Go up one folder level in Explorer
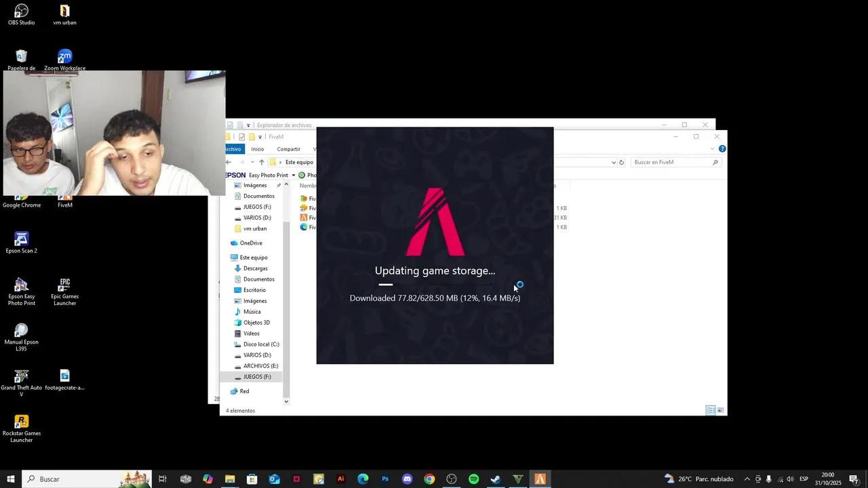The height and width of the screenshot is (488, 868). [x=261, y=163]
